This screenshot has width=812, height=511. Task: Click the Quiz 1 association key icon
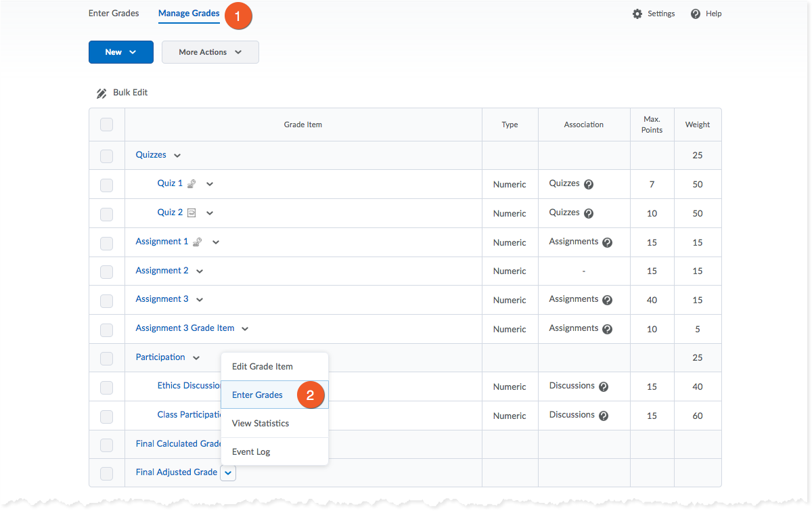(192, 184)
